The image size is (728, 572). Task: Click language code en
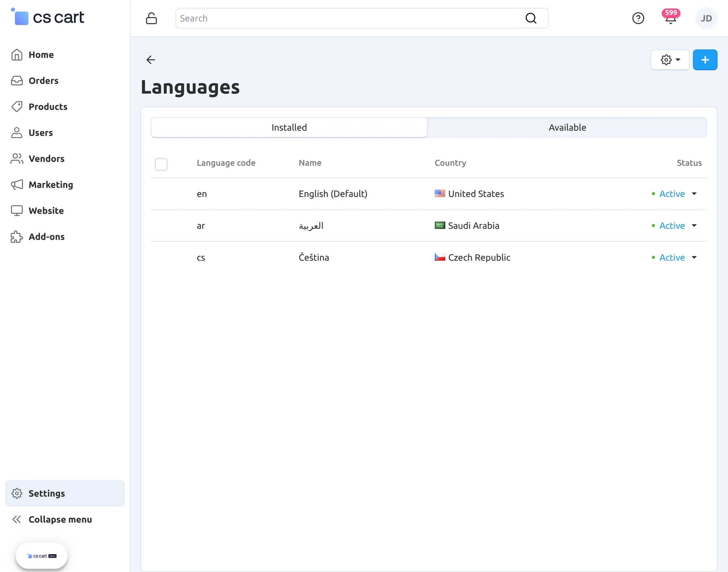point(201,194)
